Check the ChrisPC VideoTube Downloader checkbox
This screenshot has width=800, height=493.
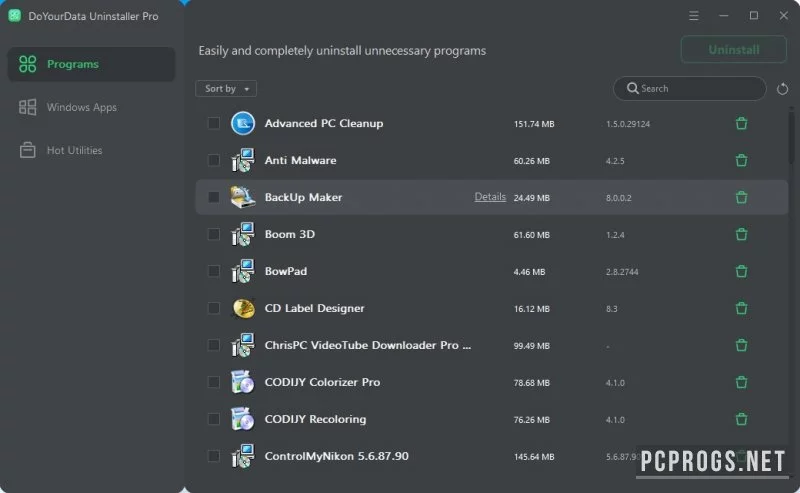(x=214, y=345)
